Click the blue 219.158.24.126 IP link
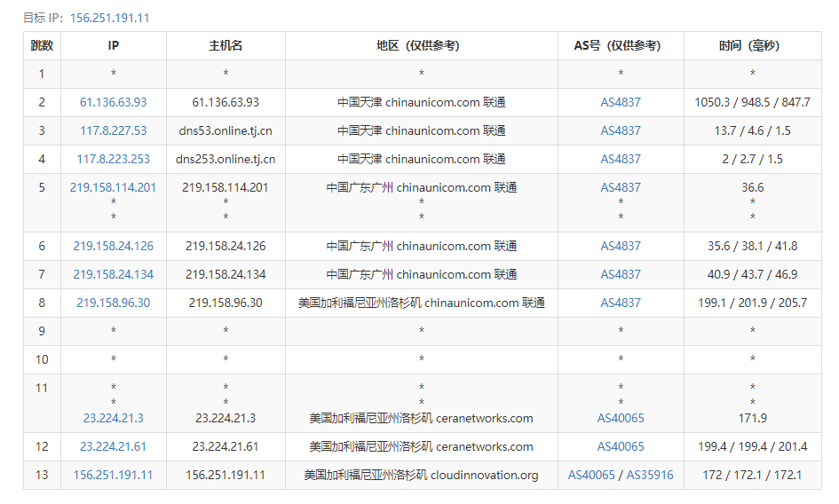This screenshot has width=839, height=504. tap(113, 246)
